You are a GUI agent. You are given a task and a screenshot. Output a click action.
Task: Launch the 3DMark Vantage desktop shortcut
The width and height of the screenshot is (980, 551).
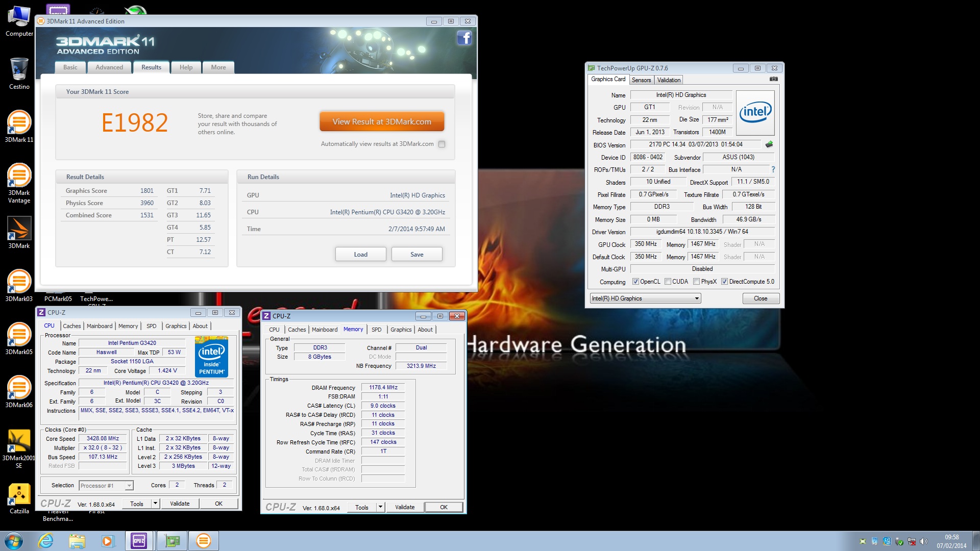[19, 184]
